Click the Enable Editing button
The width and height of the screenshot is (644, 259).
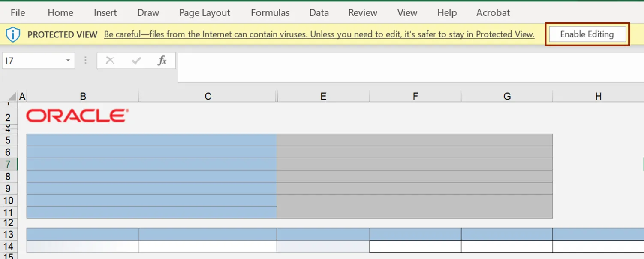587,34
